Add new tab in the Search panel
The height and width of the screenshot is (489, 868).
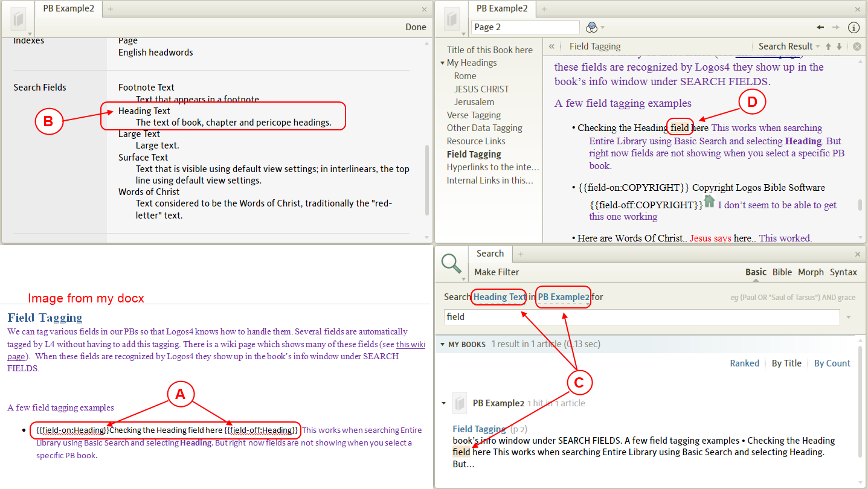point(521,254)
